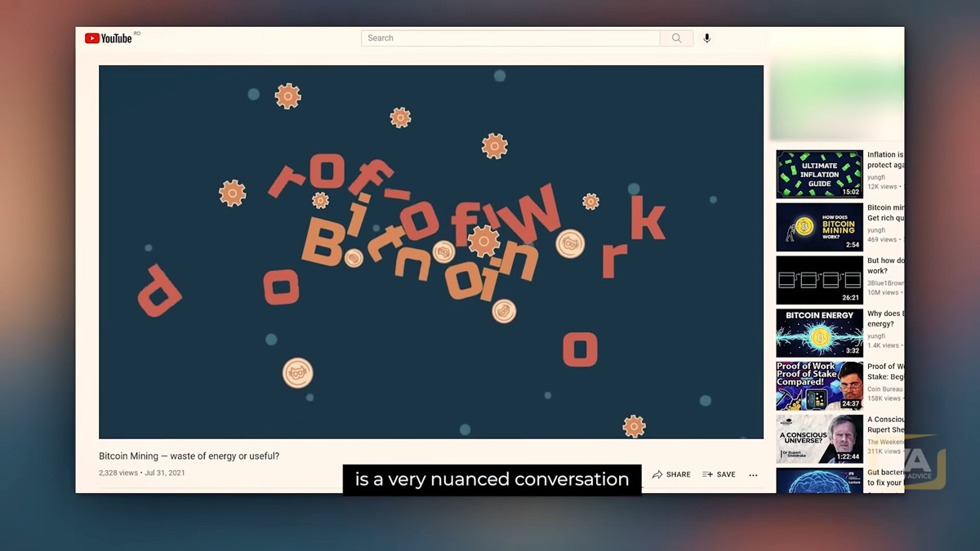Click the Coin Bureau channel name
Viewport: 980px width, 551px height.
pos(884,389)
